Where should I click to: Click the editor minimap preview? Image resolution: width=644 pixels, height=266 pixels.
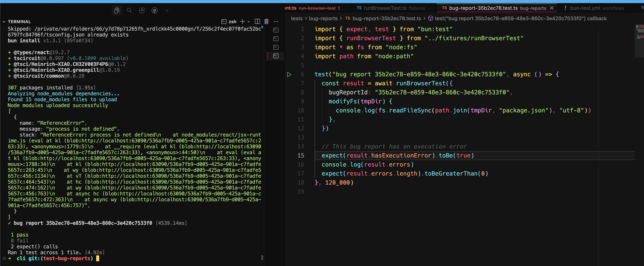tap(639, 31)
